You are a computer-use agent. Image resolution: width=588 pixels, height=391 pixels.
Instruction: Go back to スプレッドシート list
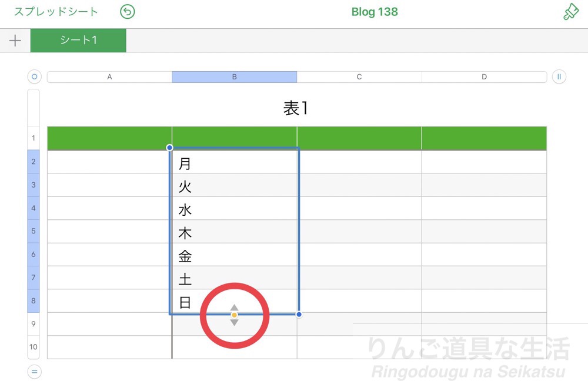coord(56,12)
